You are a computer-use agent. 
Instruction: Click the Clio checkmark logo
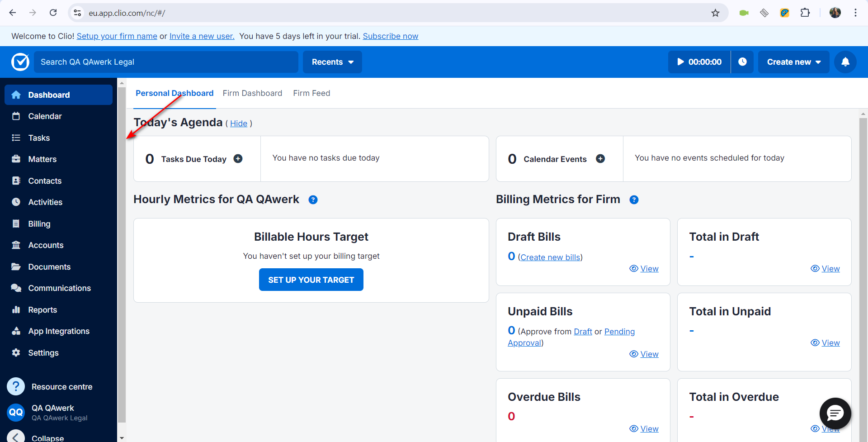[x=20, y=62]
